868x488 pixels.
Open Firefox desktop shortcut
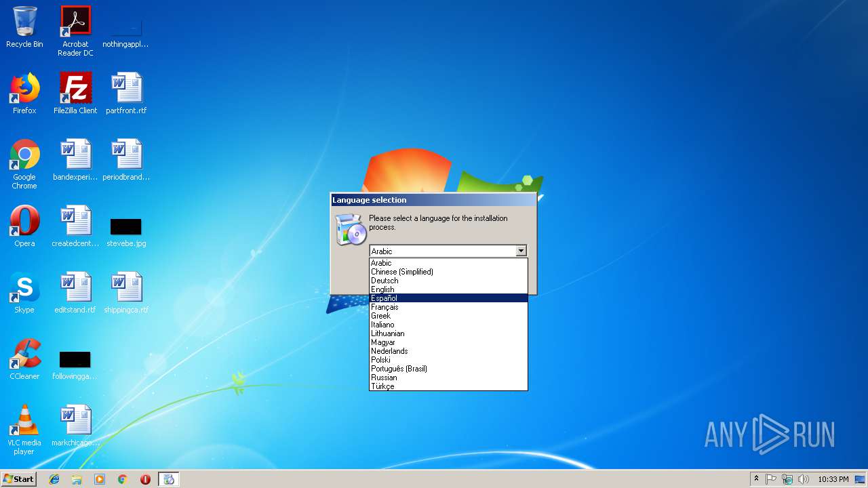pyautogui.click(x=24, y=94)
